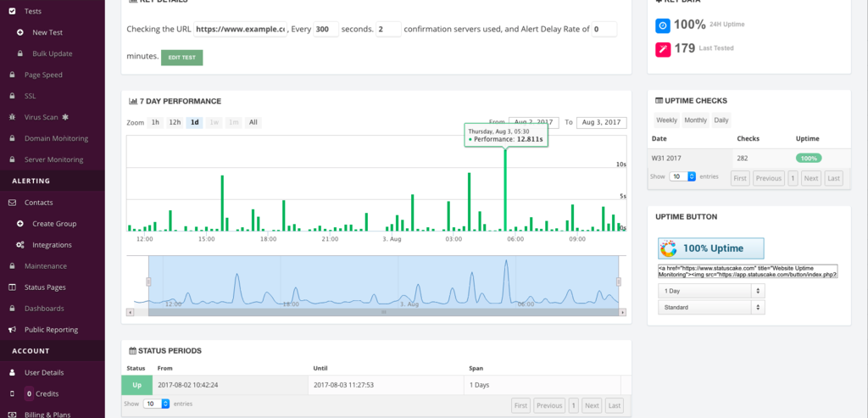The height and width of the screenshot is (418, 868).
Task: Click the To date field Aug 3, 2017
Action: tap(602, 122)
